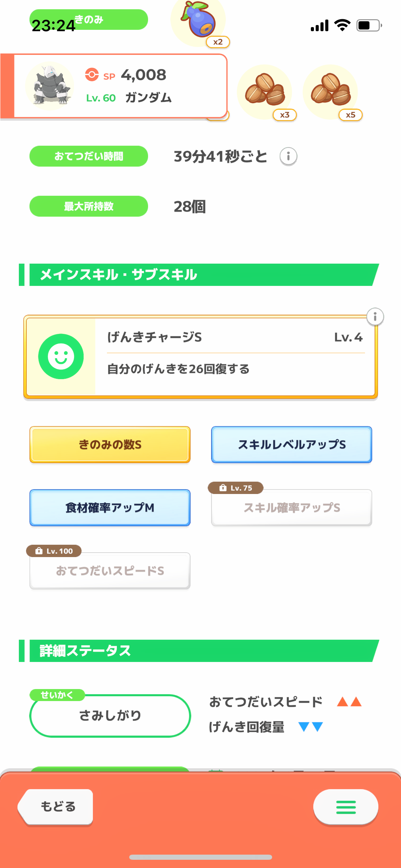Select the 食材確率アップM sub skill
The width and height of the screenshot is (401, 868).
pyautogui.click(x=110, y=508)
